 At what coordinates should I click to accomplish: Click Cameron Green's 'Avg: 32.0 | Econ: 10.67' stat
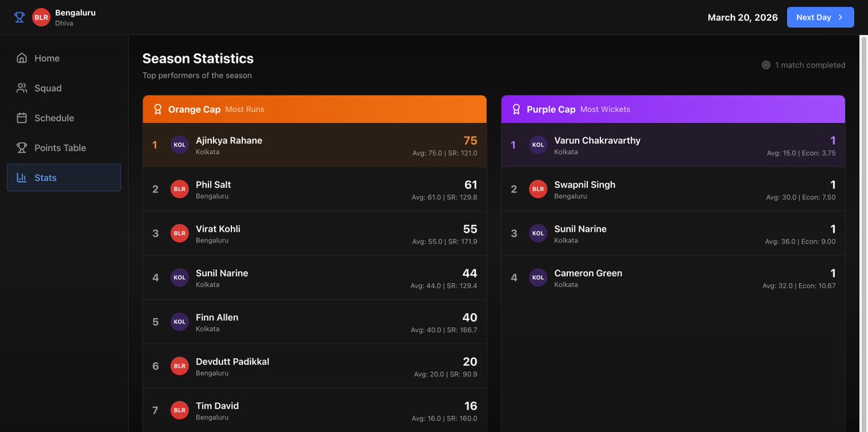coord(799,286)
